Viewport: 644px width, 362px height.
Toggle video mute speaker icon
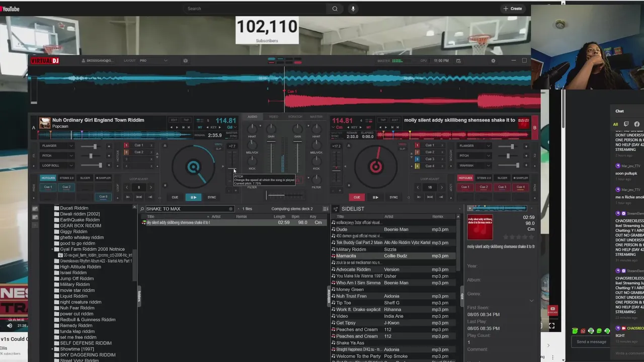point(9,326)
